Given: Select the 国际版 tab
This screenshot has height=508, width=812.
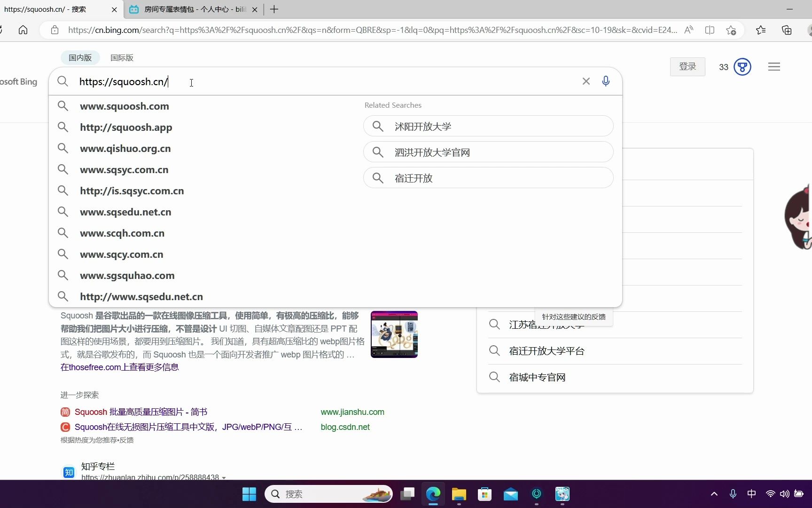Looking at the screenshot, I should (122, 57).
